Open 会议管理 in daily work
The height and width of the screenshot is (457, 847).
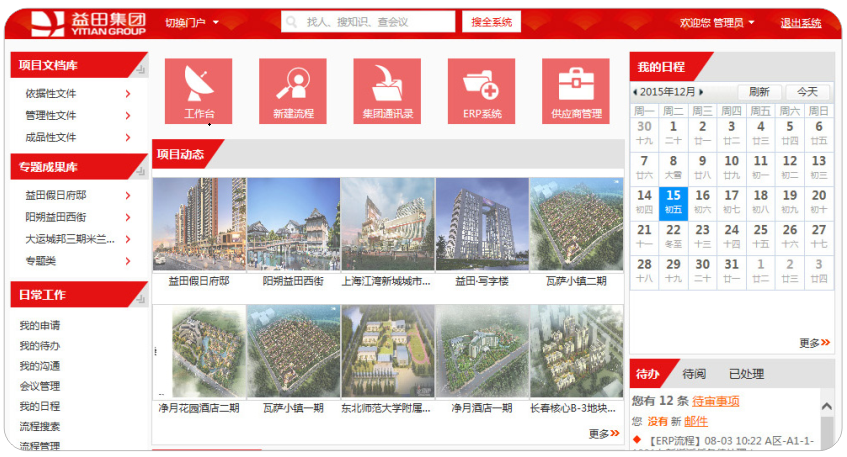tap(39, 386)
